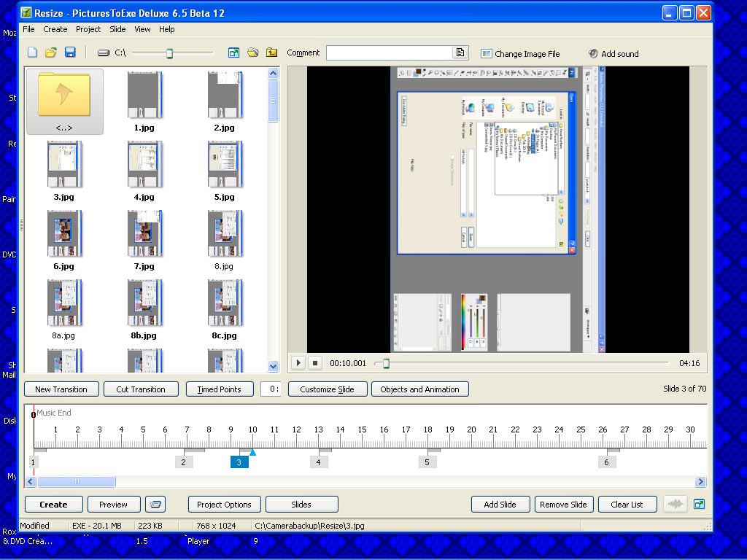Save the project with the floppy disk icon

[x=70, y=52]
